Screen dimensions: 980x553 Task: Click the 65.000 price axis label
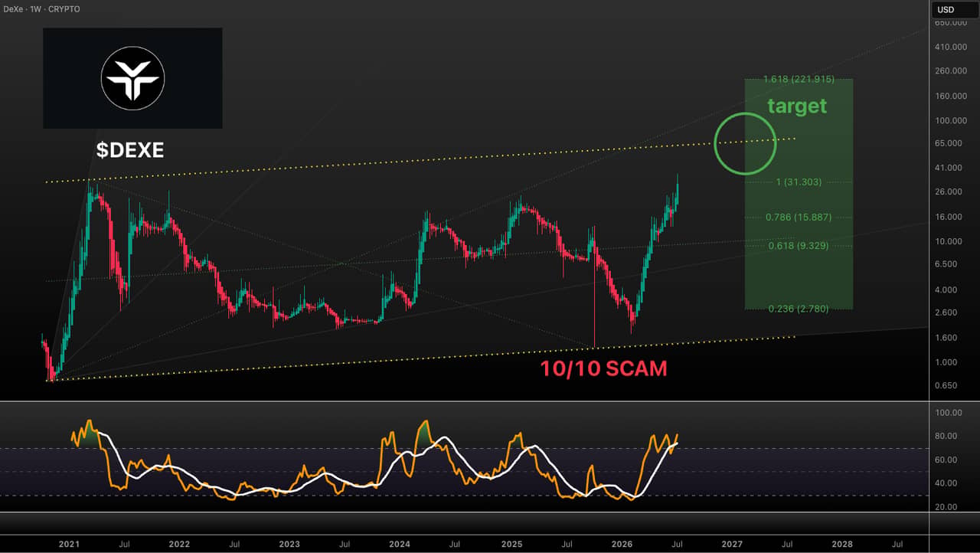click(949, 143)
